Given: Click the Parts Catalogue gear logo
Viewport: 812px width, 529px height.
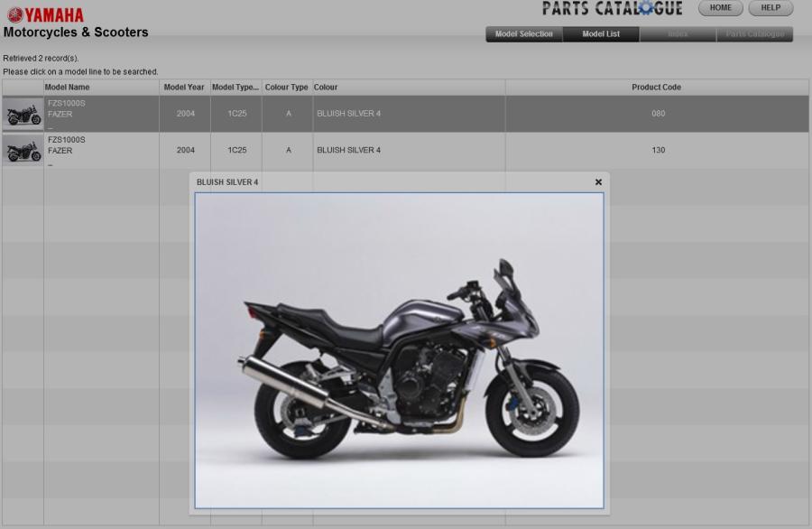Looking at the screenshot, I should click(x=612, y=8).
